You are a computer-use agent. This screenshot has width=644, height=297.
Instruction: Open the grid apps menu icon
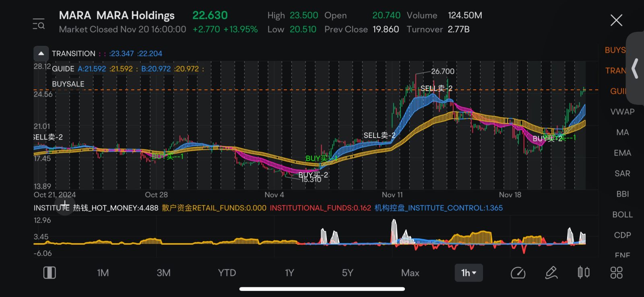pyautogui.click(x=616, y=273)
